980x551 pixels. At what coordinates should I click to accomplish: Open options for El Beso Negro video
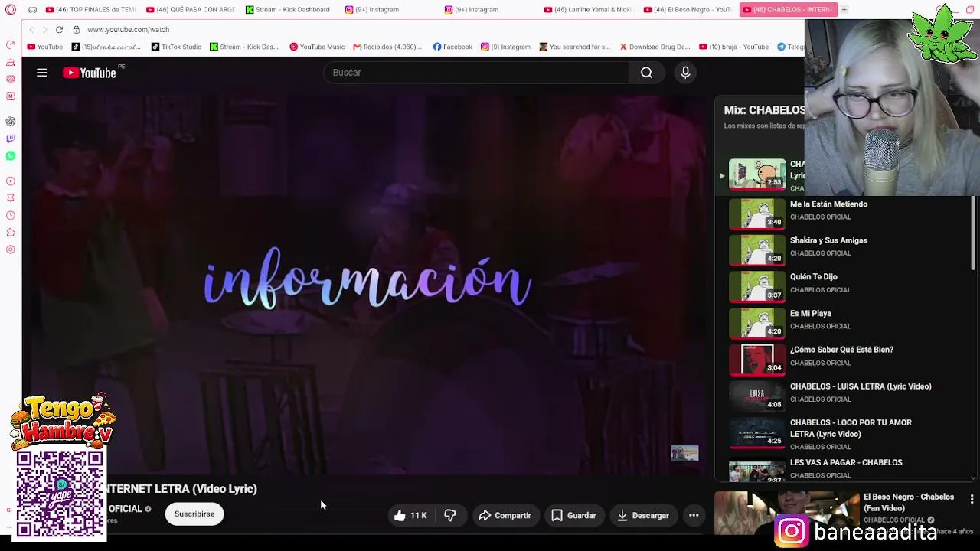point(972,499)
